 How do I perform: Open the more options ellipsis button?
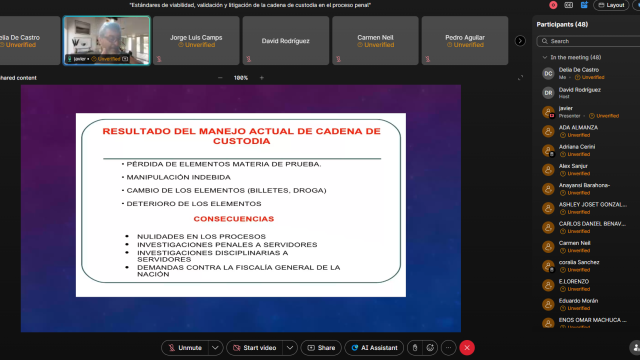448,348
